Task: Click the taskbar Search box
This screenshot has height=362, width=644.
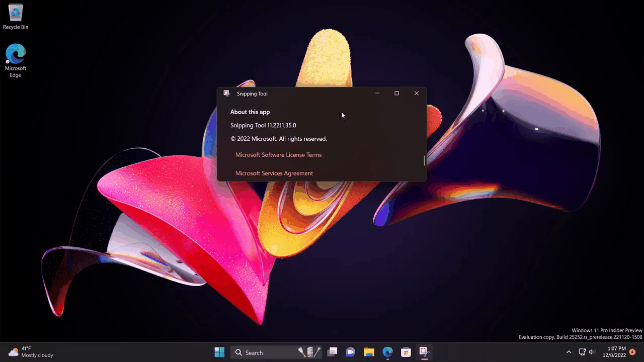Action: tap(276, 352)
